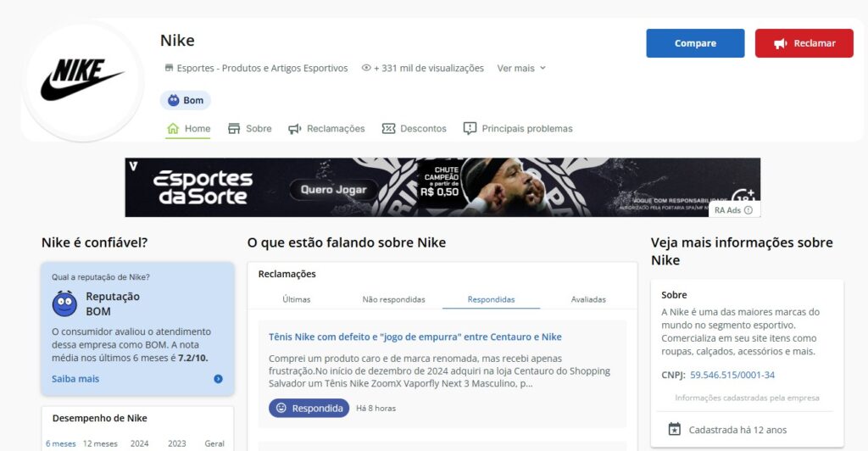Click the CNPJ 59.546.515/0001-34 link
868x451 pixels.
pyautogui.click(x=732, y=376)
